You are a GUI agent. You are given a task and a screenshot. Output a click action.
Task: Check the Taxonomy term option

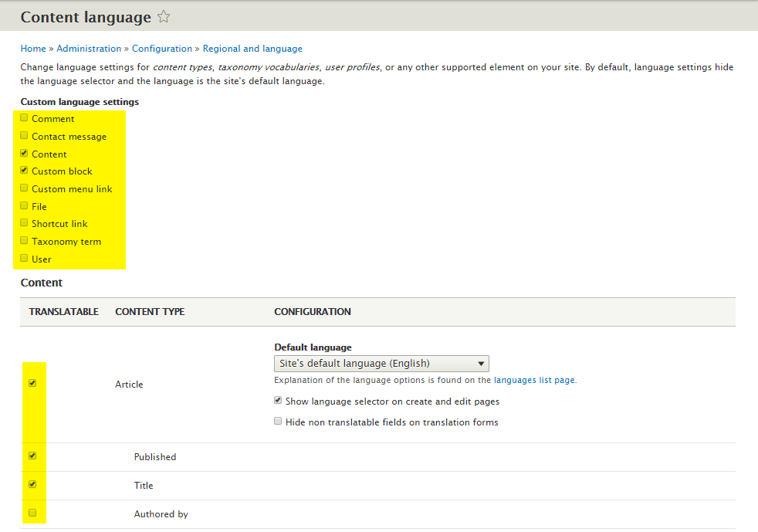pyautogui.click(x=25, y=241)
